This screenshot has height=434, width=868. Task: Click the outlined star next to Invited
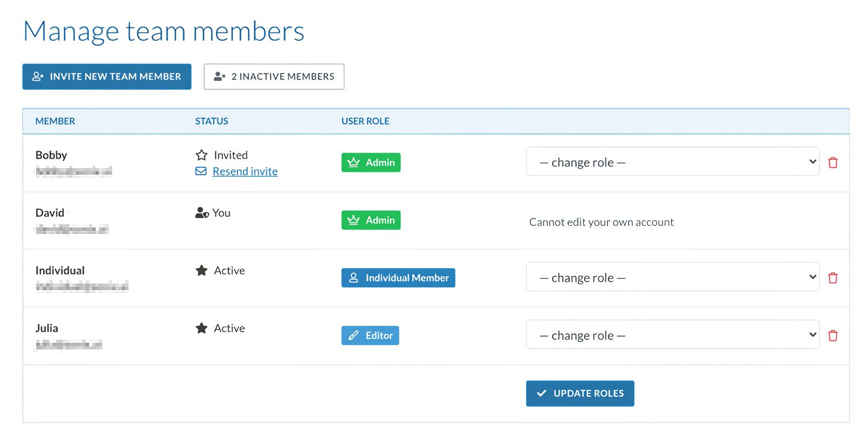(x=202, y=155)
